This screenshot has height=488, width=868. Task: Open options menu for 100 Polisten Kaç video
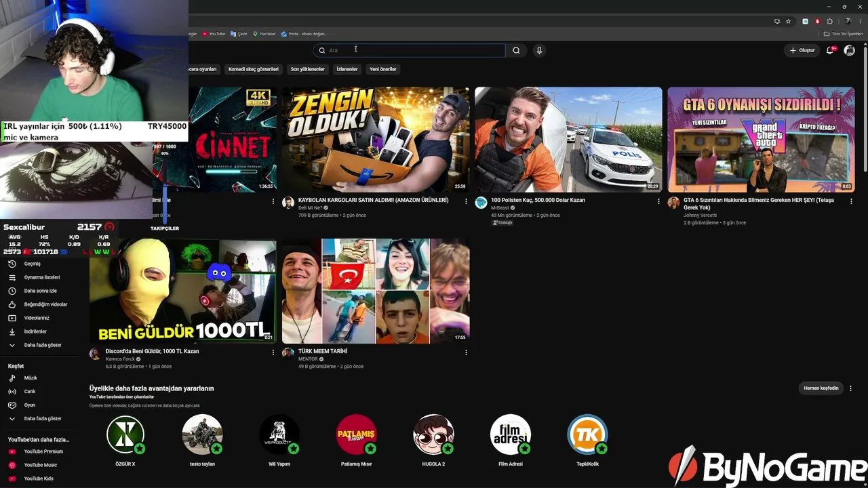pos(658,201)
